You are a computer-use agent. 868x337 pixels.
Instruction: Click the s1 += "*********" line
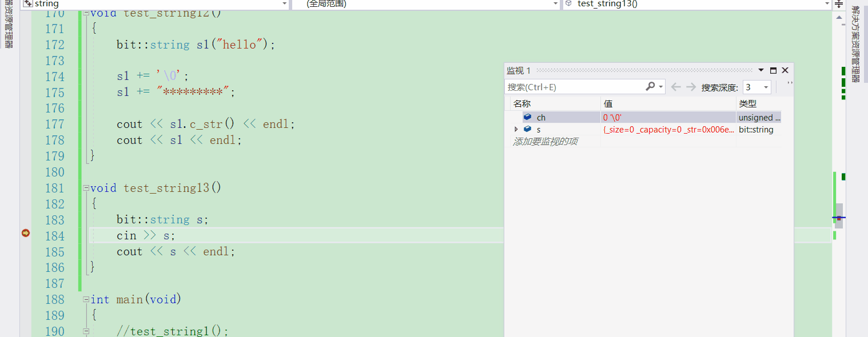176,92
